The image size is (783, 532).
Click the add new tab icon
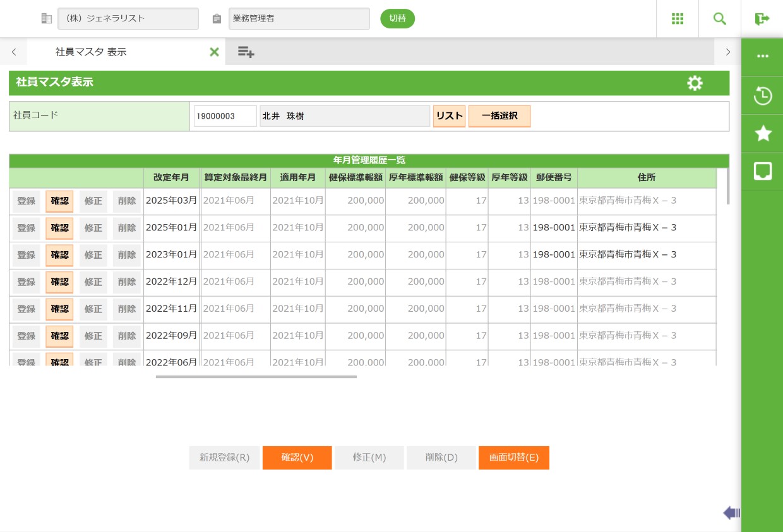click(x=246, y=52)
